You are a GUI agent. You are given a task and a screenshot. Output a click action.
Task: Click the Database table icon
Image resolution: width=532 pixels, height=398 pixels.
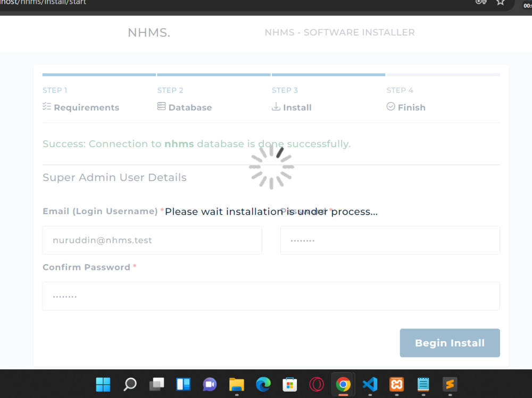click(162, 106)
